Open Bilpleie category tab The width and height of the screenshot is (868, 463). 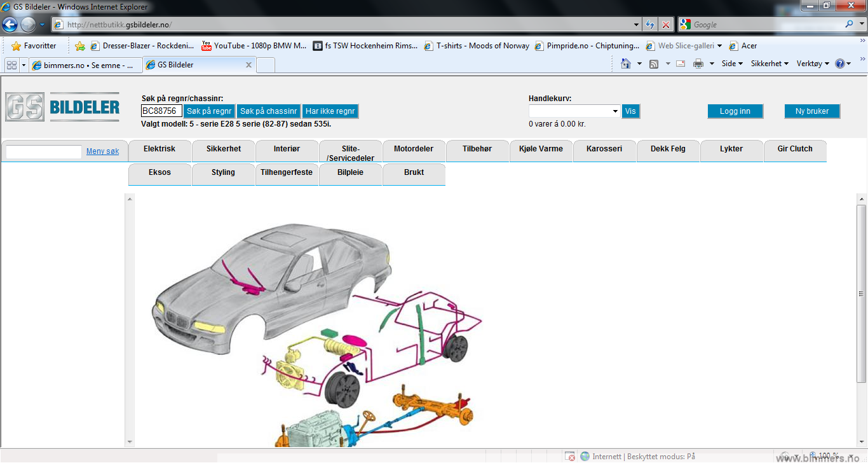click(x=351, y=174)
